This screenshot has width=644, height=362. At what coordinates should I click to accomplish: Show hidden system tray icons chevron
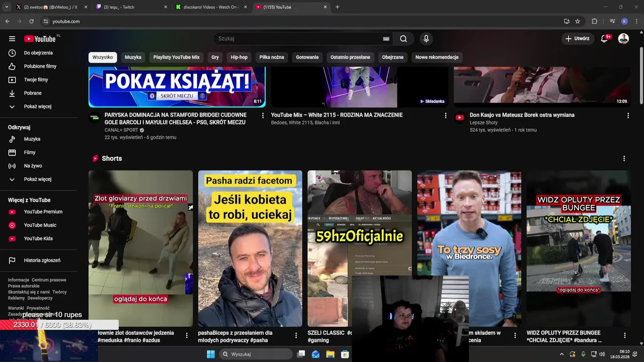[561, 354]
